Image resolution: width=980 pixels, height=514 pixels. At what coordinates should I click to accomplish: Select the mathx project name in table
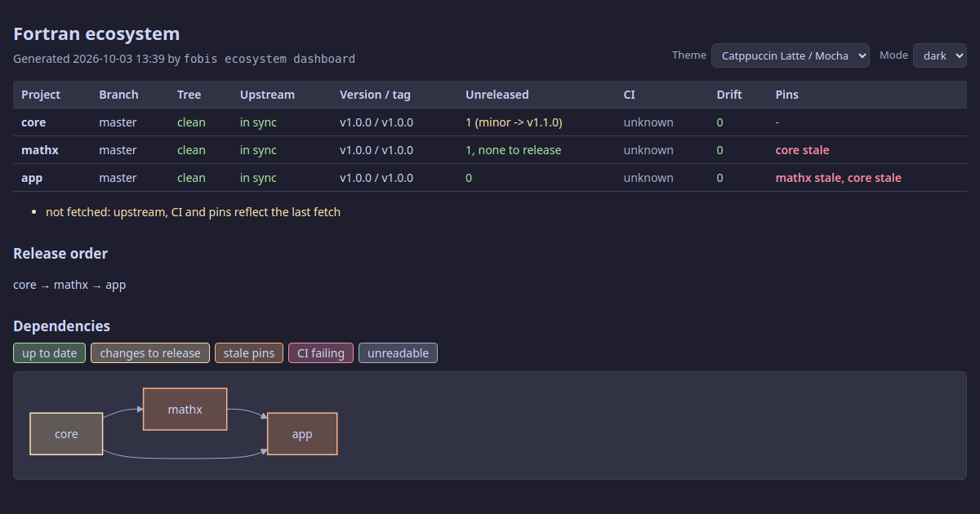point(40,150)
